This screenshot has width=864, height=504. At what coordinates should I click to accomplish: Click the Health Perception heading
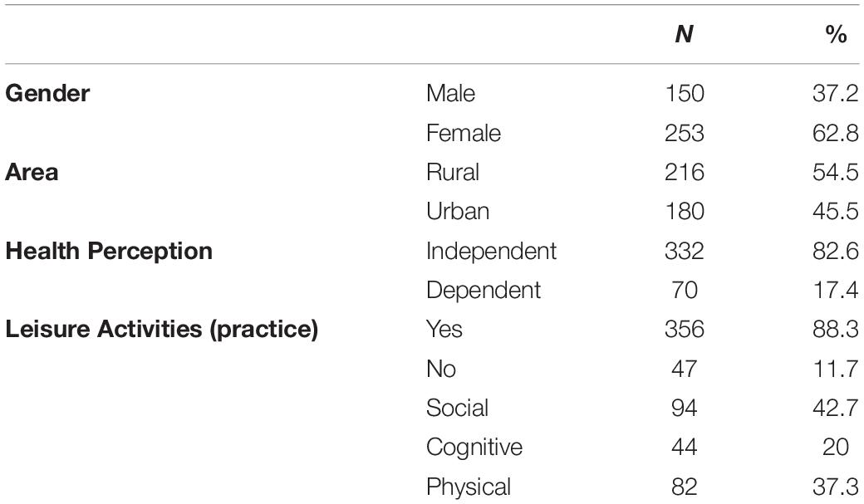pyautogui.click(x=109, y=252)
